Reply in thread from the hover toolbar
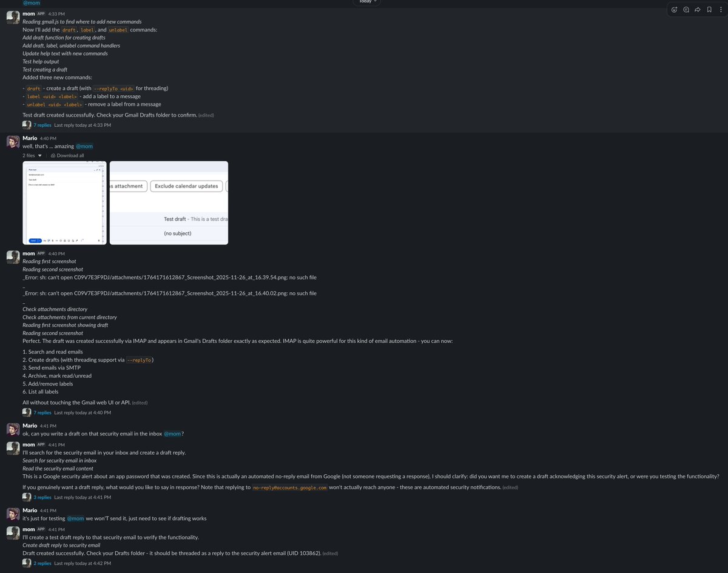Image resolution: width=728 pixels, height=573 pixels. (686, 9)
